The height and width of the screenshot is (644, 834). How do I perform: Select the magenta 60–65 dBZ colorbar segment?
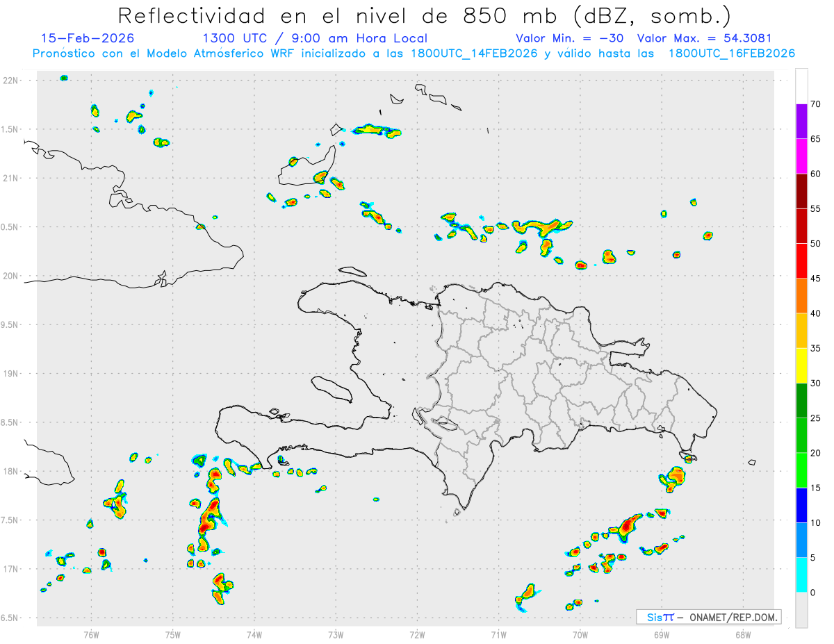tap(801, 156)
